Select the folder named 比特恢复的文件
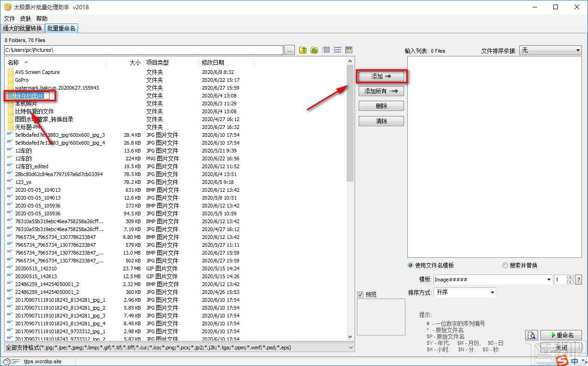This screenshot has width=588, height=366. (x=34, y=111)
